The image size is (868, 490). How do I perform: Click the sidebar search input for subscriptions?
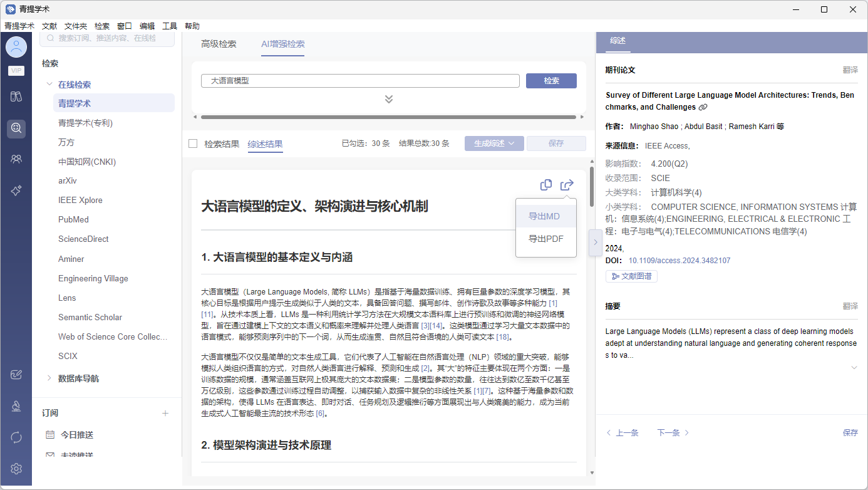[107, 38]
